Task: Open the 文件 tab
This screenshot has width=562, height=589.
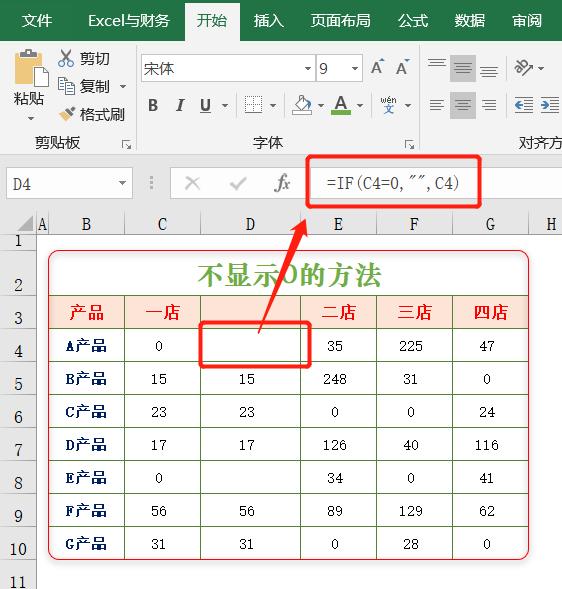Action: pos(36,21)
